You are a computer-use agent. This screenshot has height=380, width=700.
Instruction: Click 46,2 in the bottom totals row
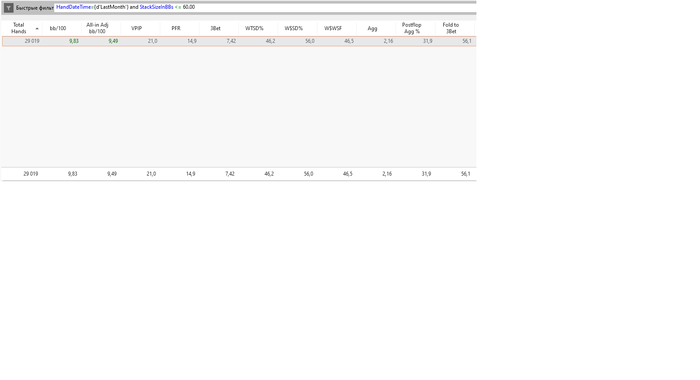(269, 174)
